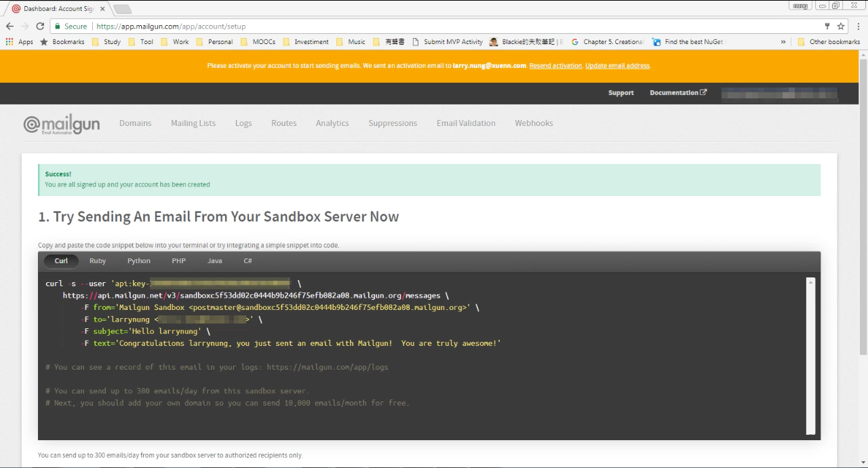Open Documentation external link
868x468 pixels.
pos(678,93)
